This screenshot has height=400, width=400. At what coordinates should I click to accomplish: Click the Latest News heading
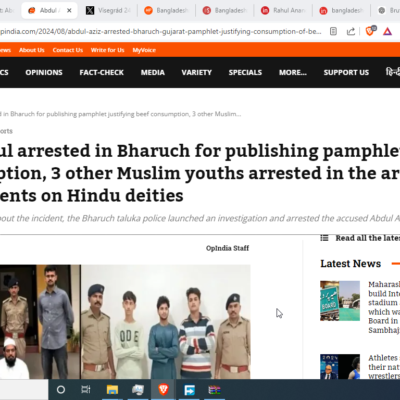pos(351,264)
